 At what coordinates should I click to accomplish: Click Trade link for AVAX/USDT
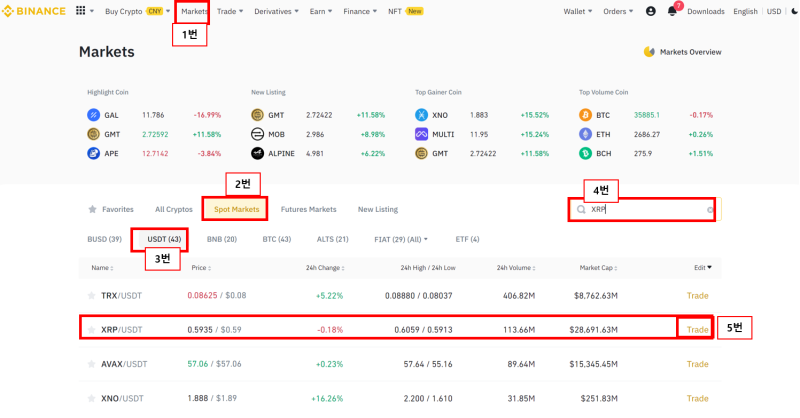[x=697, y=364]
